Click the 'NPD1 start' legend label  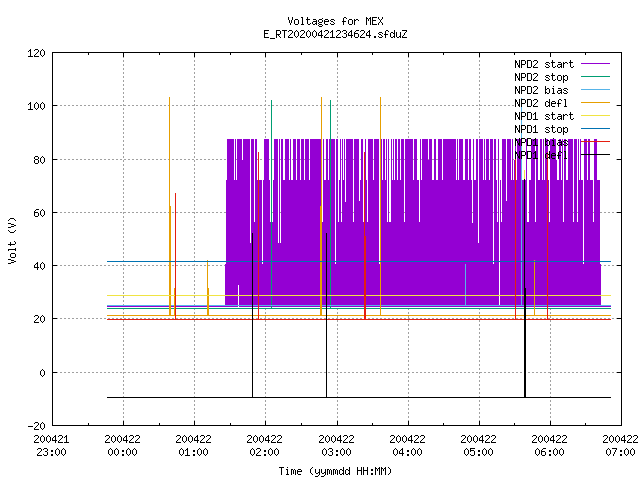[x=544, y=116]
